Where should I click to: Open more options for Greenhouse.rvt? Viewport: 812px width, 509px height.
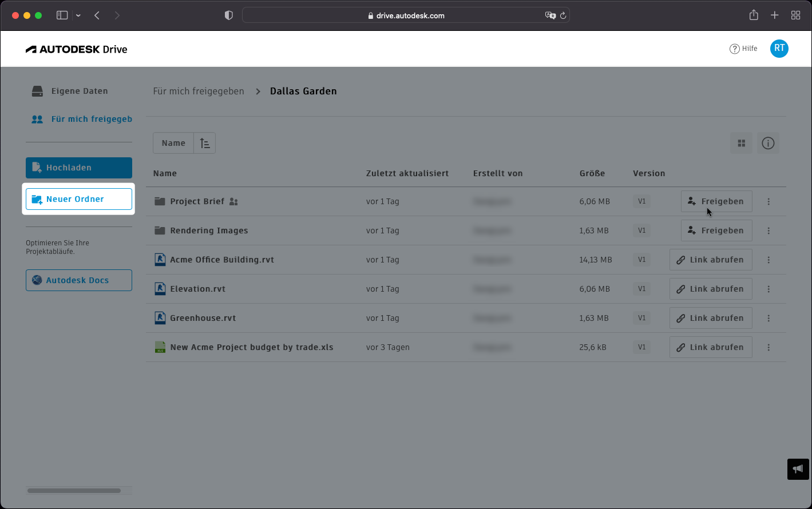click(769, 318)
